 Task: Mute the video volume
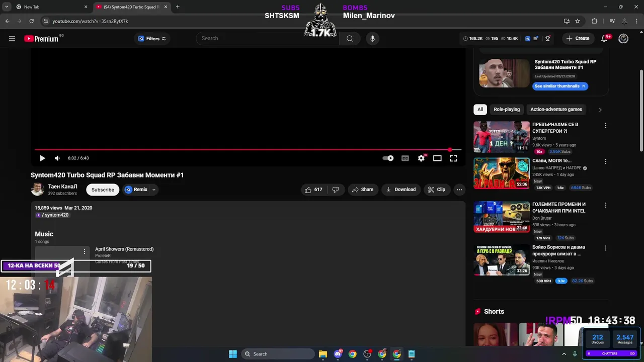pyautogui.click(x=57, y=158)
